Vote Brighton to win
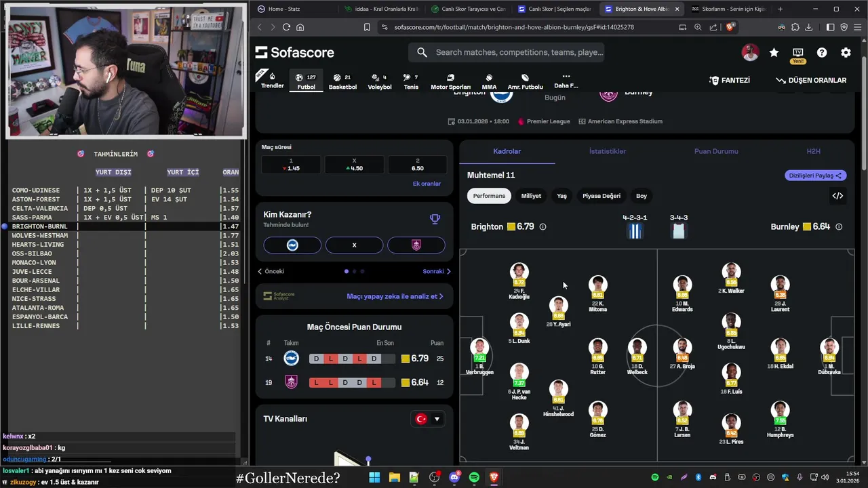868x488 pixels. coord(292,245)
